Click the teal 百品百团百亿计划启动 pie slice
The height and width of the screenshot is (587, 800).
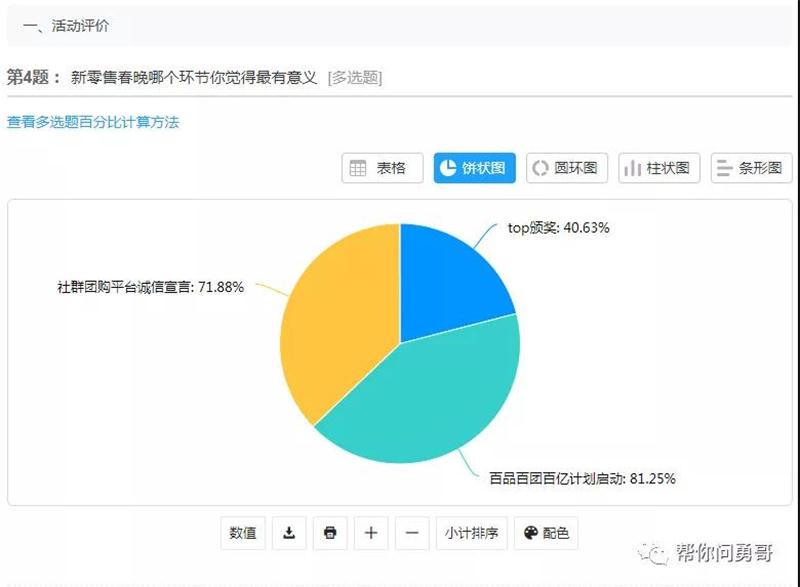point(430,400)
